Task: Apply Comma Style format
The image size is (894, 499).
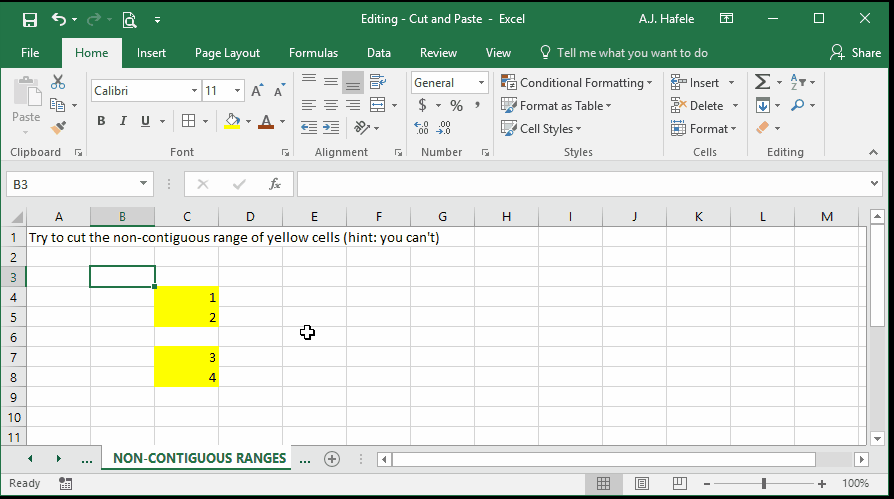Action: [x=477, y=105]
